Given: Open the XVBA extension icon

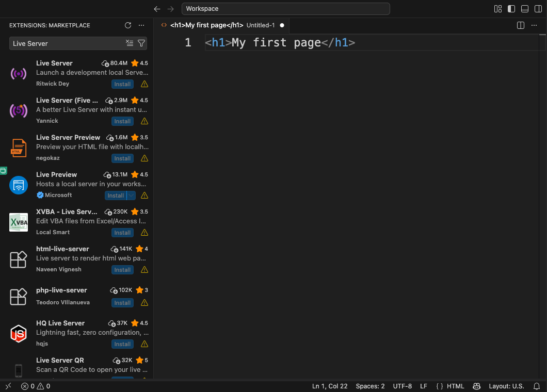Looking at the screenshot, I should [x=19, y=222].
